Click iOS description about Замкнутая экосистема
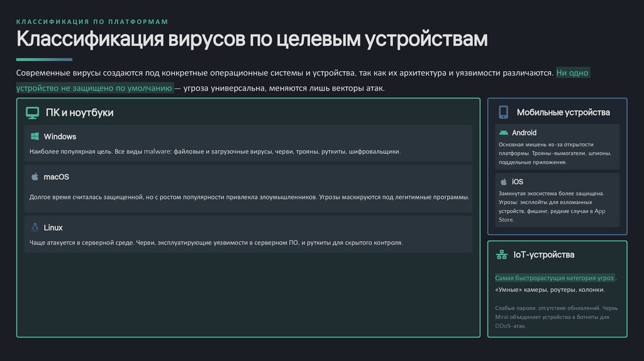This screenshot has width=644, height=361. 552,206
